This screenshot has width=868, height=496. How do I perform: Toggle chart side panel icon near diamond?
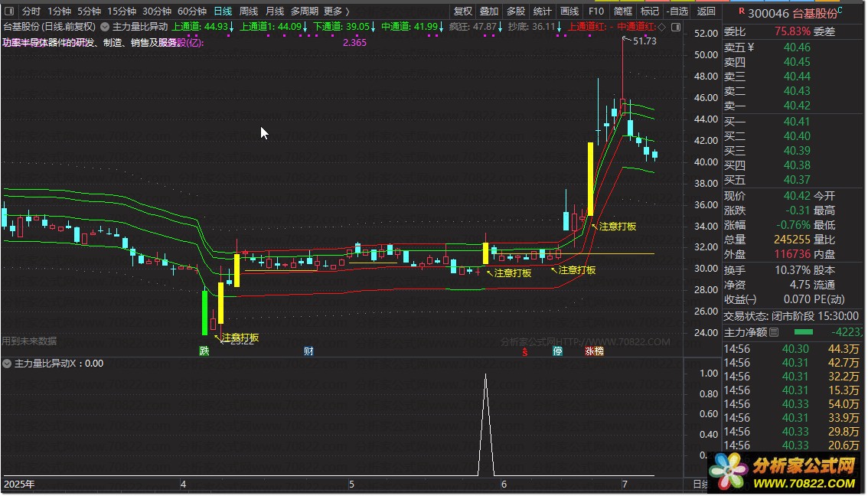click(x=676, y=27)
